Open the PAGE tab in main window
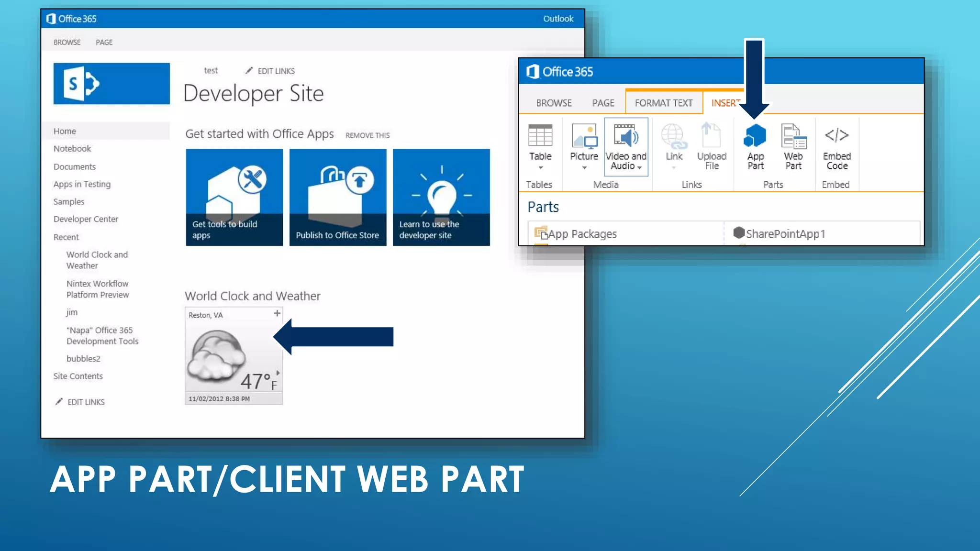 pos(104,42)
